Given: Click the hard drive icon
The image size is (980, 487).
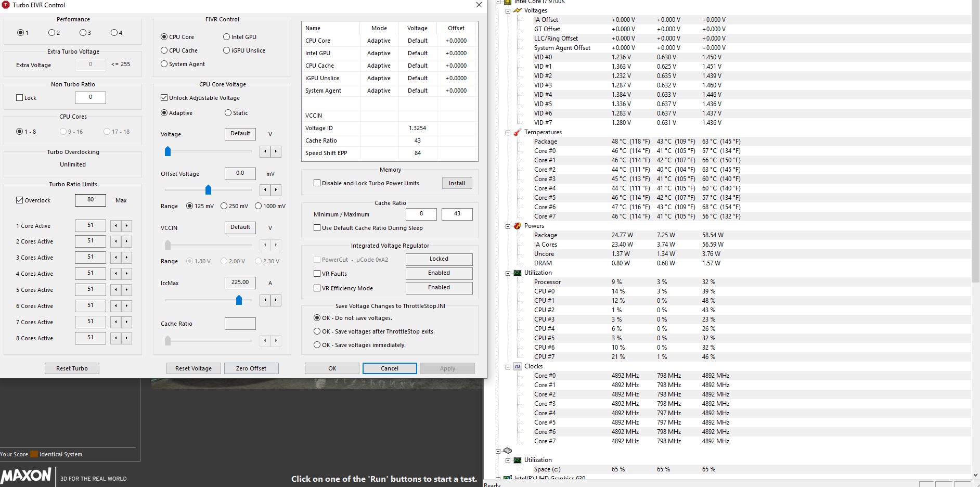Looking at the screenshot, I should point(508,451).
